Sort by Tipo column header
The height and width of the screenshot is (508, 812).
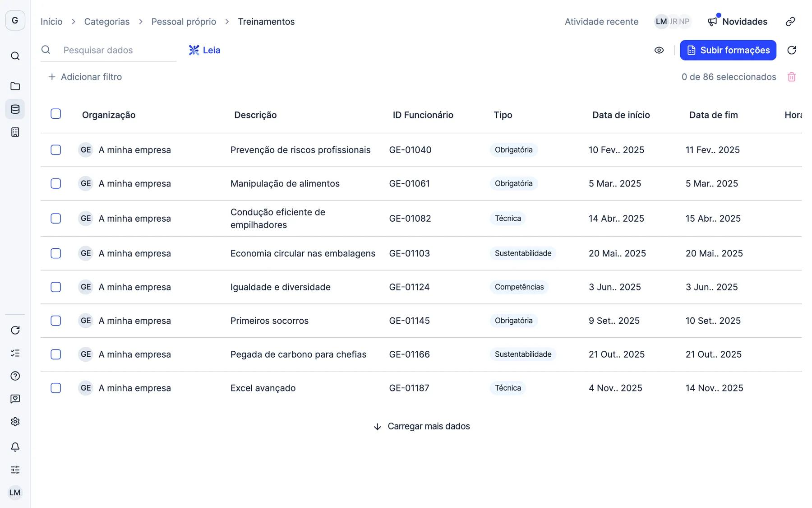[x=503, y=115]
